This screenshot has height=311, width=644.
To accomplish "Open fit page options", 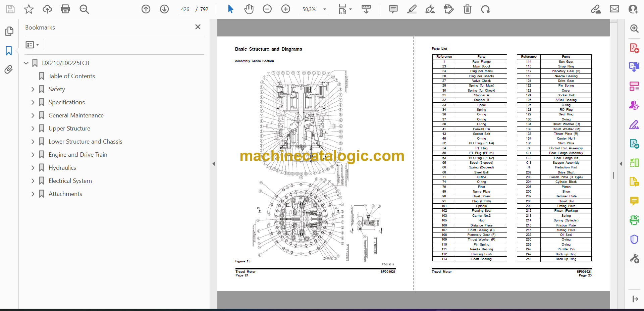I will coord(345,9).
